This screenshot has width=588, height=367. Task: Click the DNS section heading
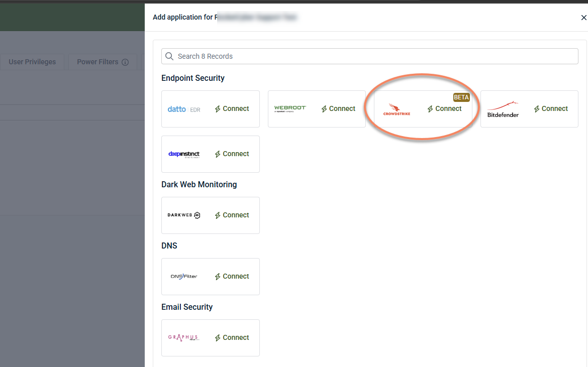[169, 246]
